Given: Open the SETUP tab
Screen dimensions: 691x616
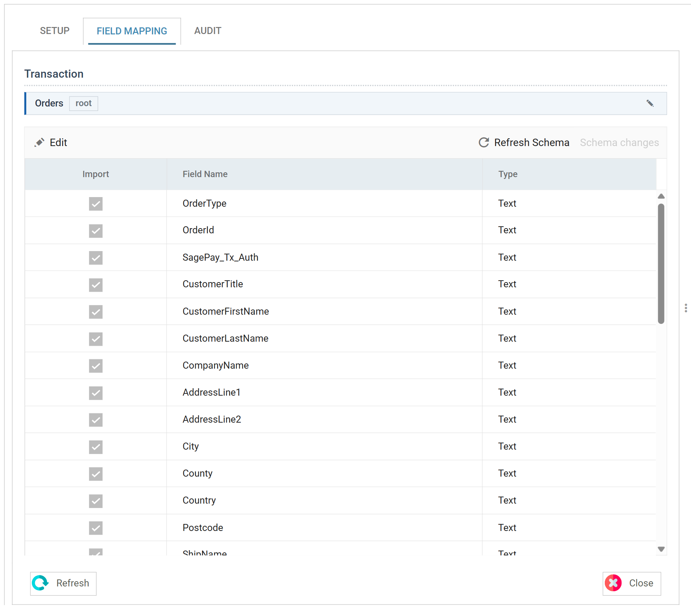Looking at the screenshot, I should (x=55, y=31).
